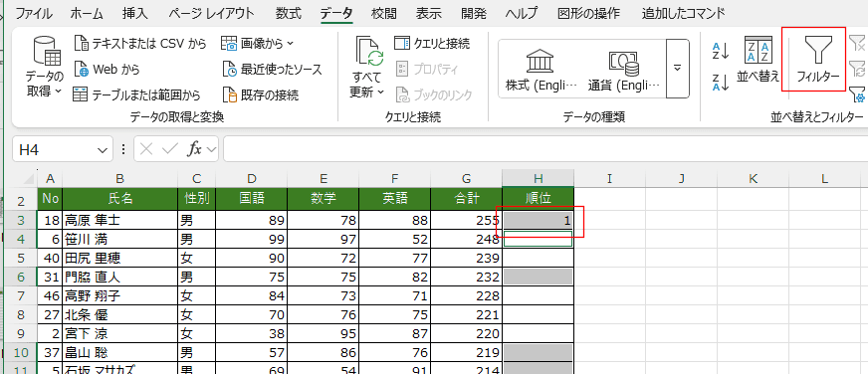Open 最近使ったソース
The image size is (868, 374).
pos(272,70)
